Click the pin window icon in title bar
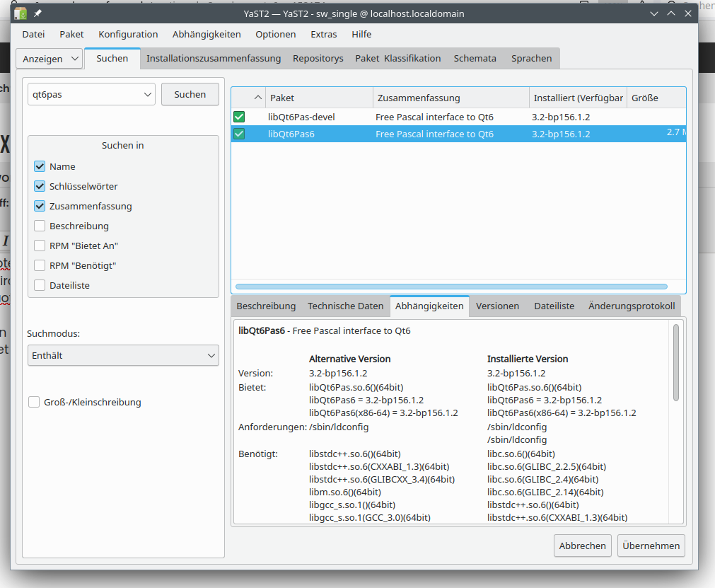Screen dimensions: 715x588 coord(38,13)
